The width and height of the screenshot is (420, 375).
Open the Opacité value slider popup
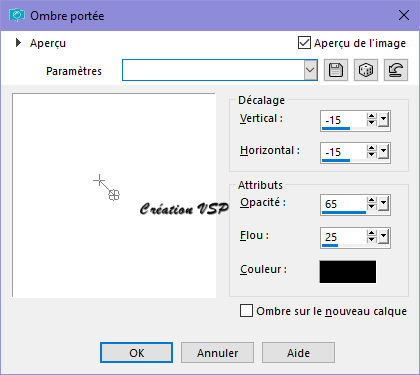(383, 204)
